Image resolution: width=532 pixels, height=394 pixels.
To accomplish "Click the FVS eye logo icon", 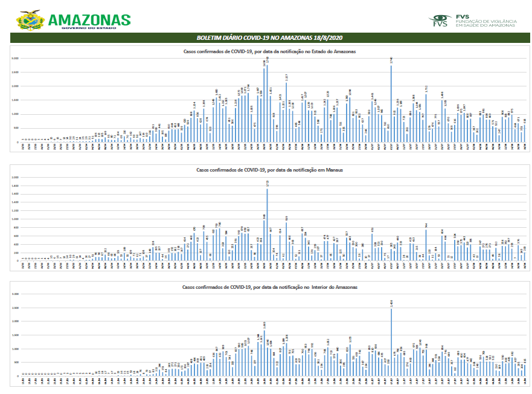I will (440, 19).
